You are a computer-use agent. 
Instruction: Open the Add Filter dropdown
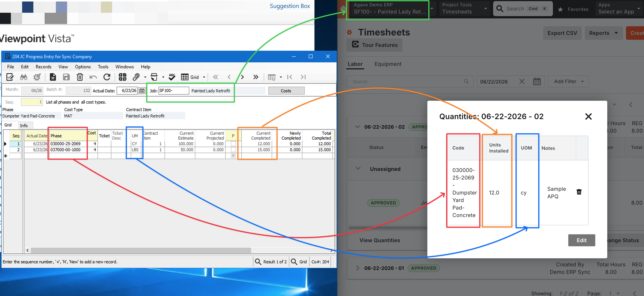[568, 82]
